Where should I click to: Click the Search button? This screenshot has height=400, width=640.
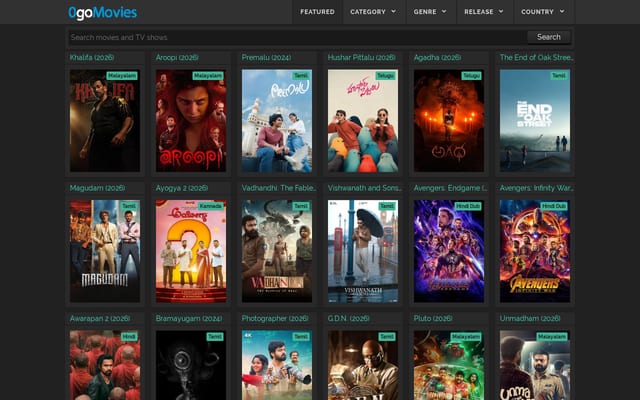pos(549,37)
